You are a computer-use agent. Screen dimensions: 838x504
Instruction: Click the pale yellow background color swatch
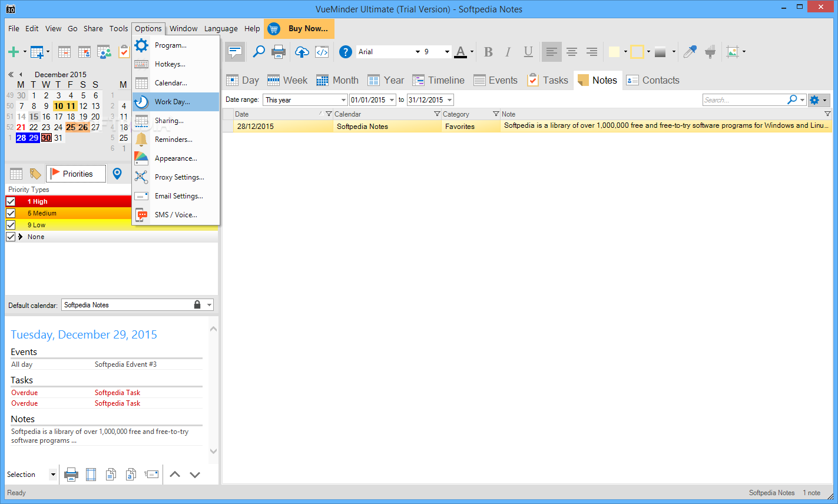pyautogui.click(x=614, y=52)
